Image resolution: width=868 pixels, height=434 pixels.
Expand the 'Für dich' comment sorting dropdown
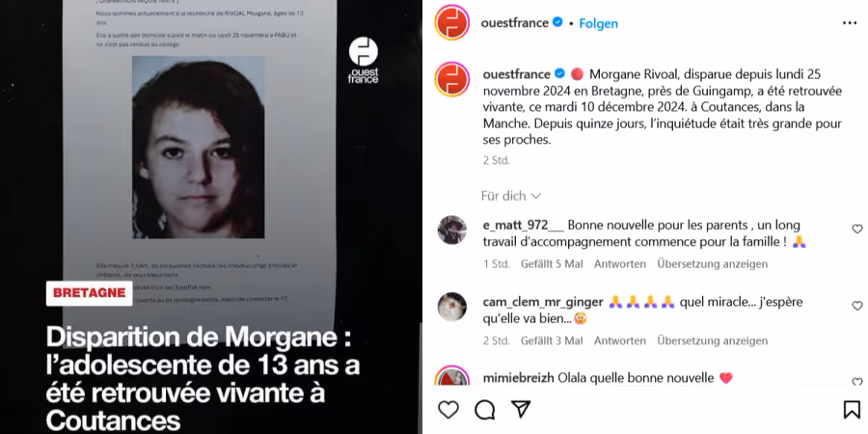511,196
